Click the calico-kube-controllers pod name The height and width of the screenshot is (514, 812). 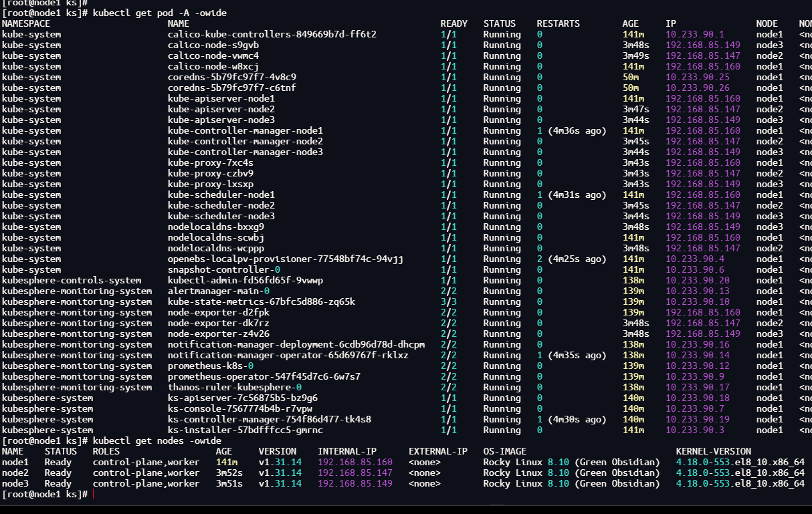tap(272, 34)
